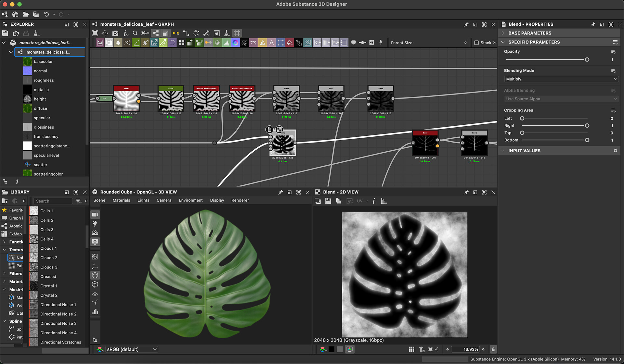Image resolution: width=624 pixels, height=364 pixels.
Task: Toggle the Stack checkbox in graph toolbar
Action: click(x=476, y=43)
